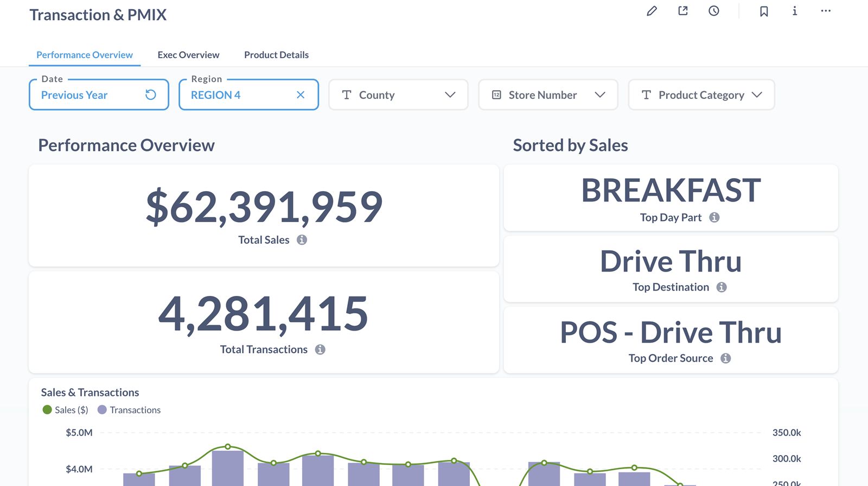The height and width of the screenshot is (486, 868).
Task: Click the 300.0k axis label
Action: [787, 459]
